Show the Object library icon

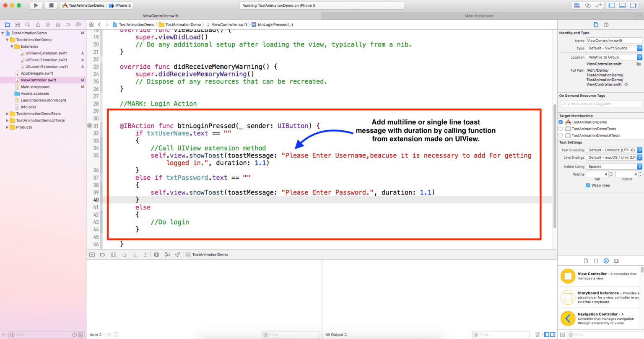[606, 261]
